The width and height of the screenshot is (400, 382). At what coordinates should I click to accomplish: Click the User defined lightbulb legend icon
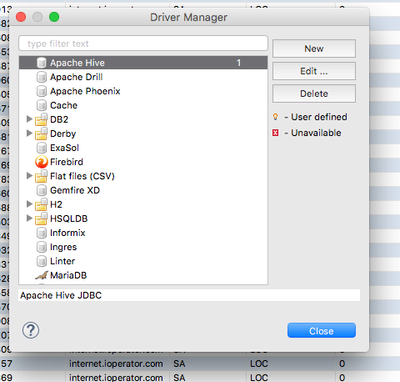[275, 117]
